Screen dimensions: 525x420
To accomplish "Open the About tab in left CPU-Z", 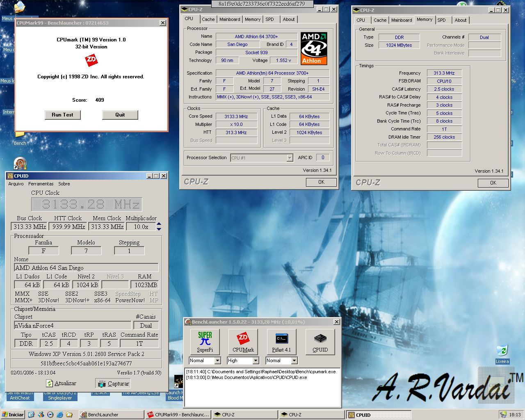I will pyautogui.click(x=289, y=19).
